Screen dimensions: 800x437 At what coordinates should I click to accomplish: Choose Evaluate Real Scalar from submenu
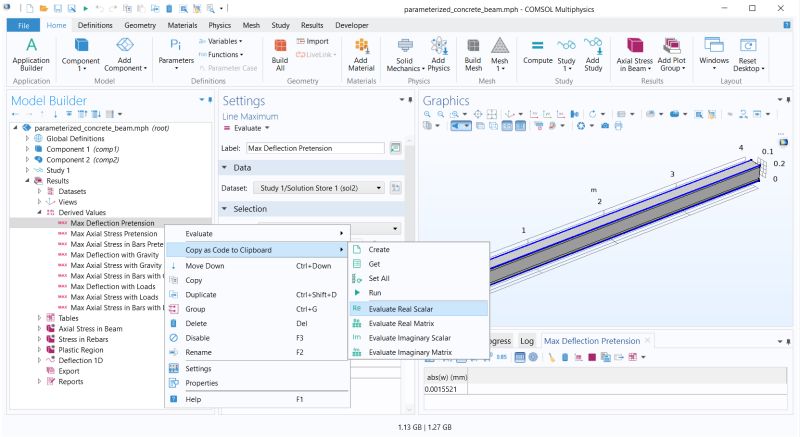[x=419, y=309]
